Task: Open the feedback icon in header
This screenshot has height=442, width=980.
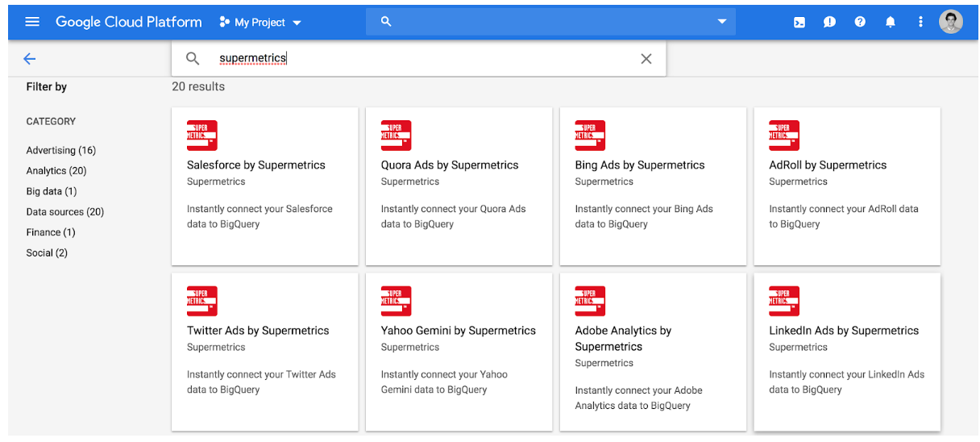Action: click(x=829, y=23)
